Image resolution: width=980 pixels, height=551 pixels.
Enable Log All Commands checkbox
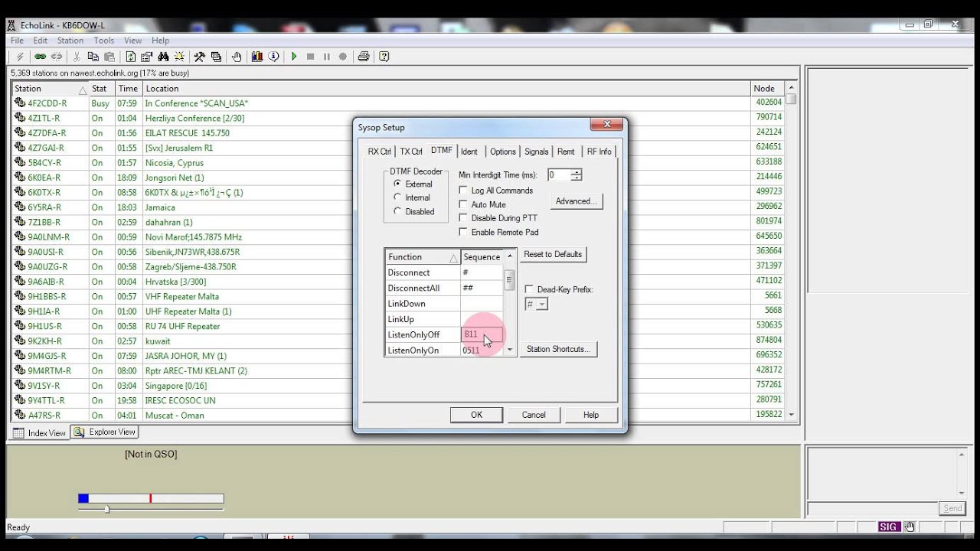(x=463, y=190)
